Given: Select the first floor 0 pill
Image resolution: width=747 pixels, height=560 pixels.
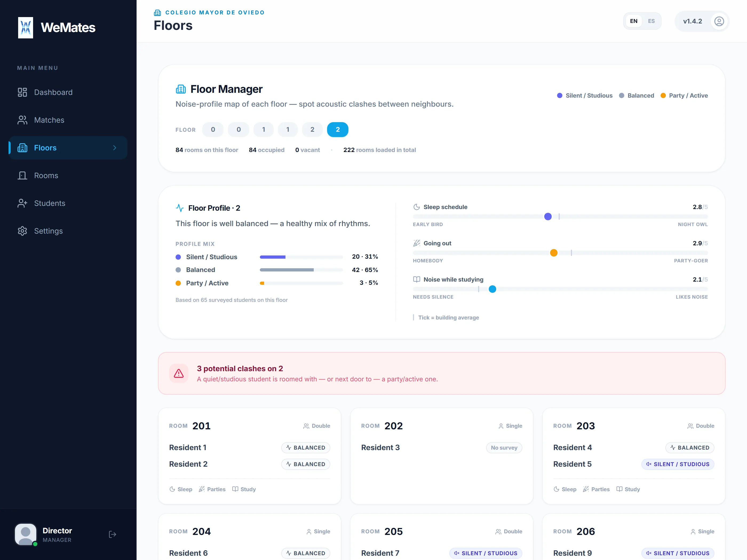Looking at the screenshot, I should point(213,130).
